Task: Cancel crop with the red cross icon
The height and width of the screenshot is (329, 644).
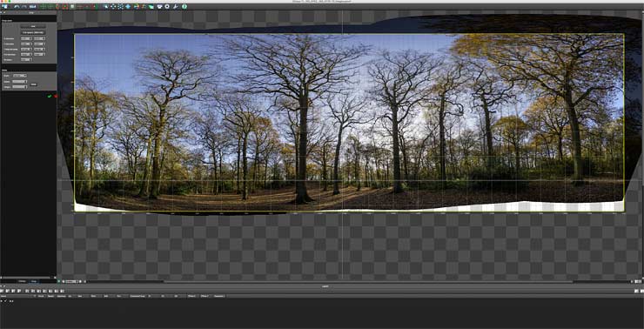Action: [x=56, y=96]
